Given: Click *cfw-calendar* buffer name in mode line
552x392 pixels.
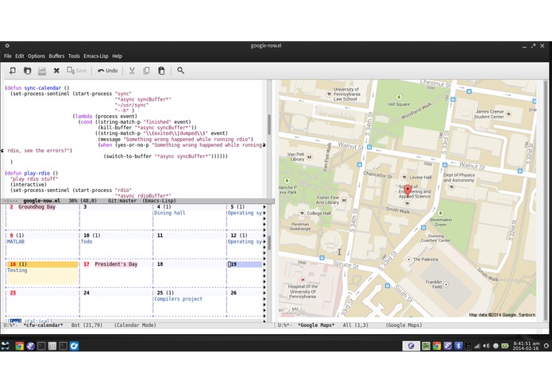Looking at the screenshot, I should (44, 325).
